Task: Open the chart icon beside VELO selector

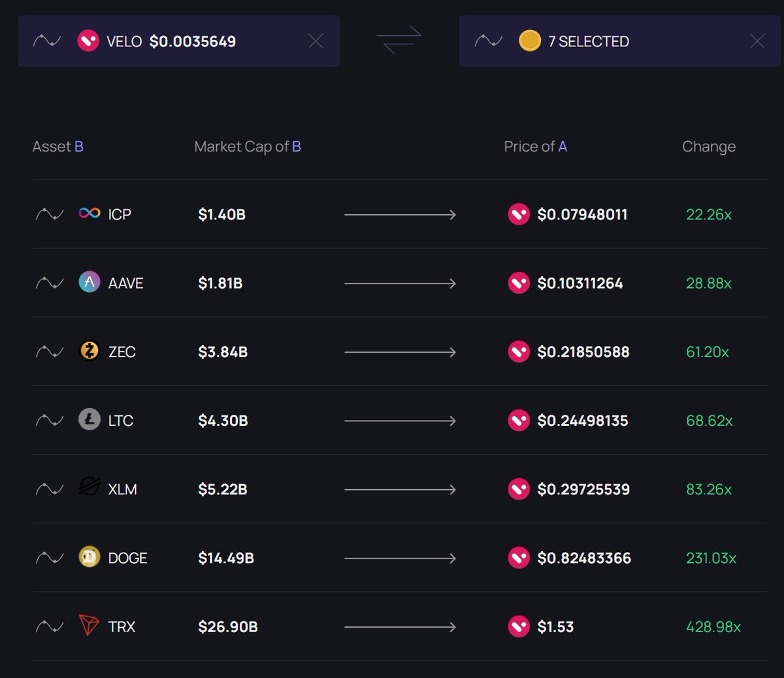Action: click(x=47, y=41)
